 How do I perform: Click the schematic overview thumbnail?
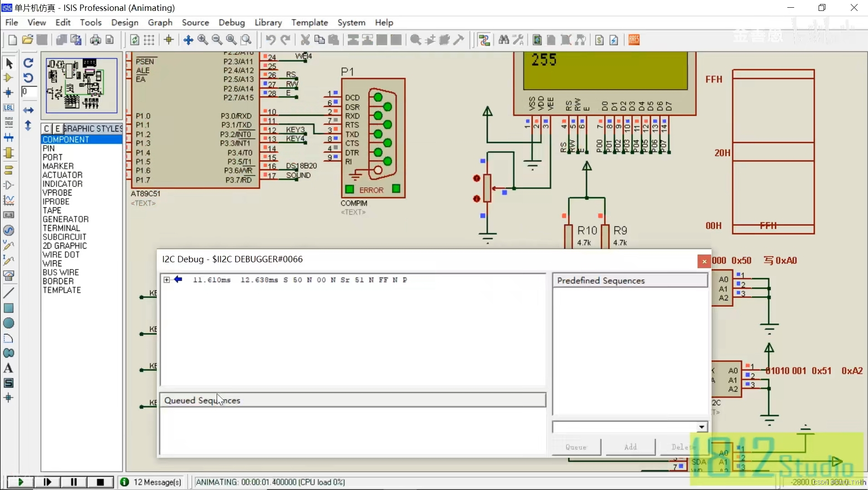coord(82,85)
